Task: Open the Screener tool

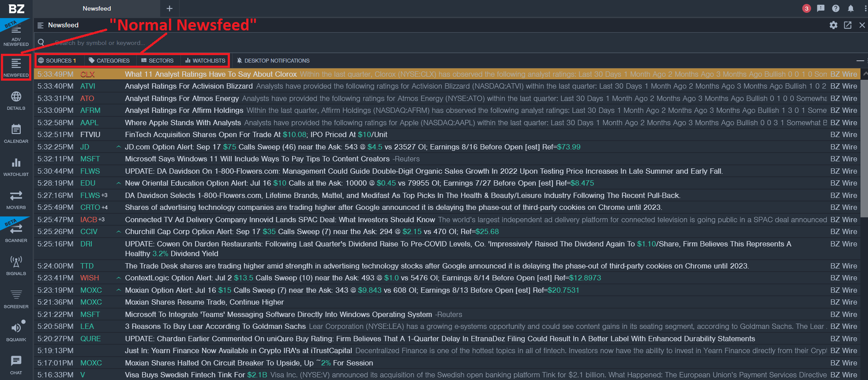Action: [16, 299]
